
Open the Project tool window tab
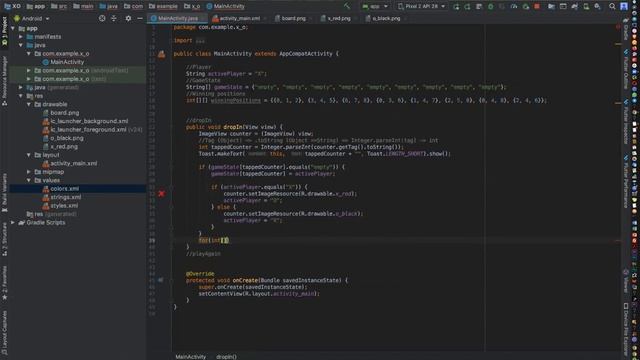[4, 31]
